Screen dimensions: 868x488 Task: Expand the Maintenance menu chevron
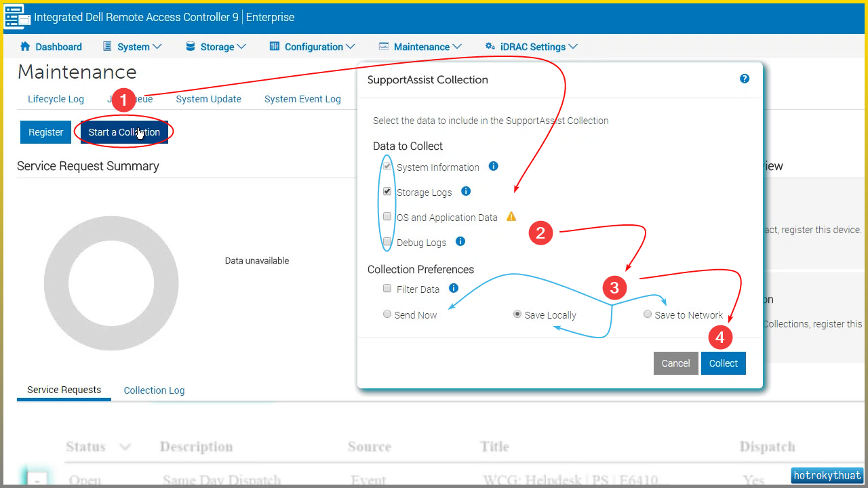tap(457, 47)
